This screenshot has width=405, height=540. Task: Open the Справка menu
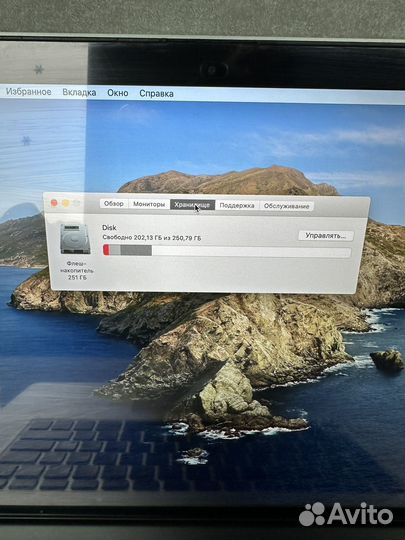click(156, 94)
